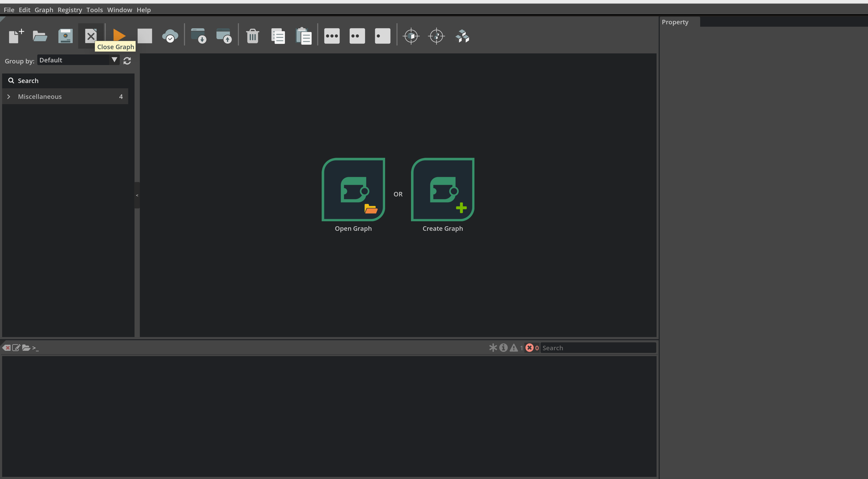Click the three-dots toolbar button
The height and width of the screenshot is (479, 868).
click(332, 36)
